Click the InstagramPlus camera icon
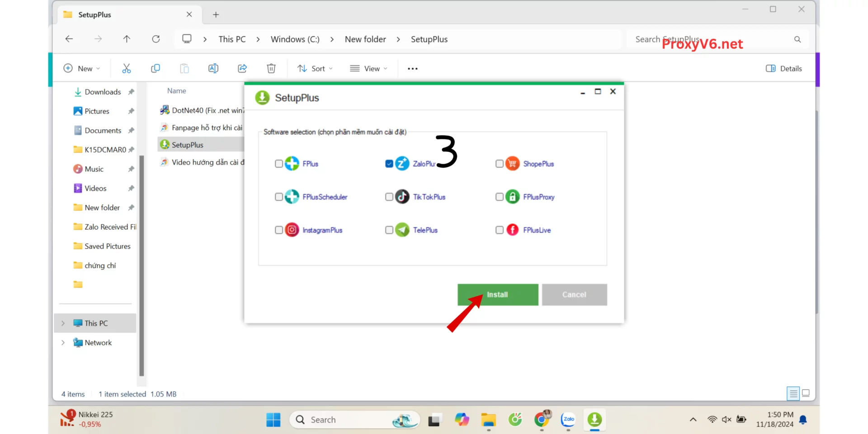 [x=292, y=230]
